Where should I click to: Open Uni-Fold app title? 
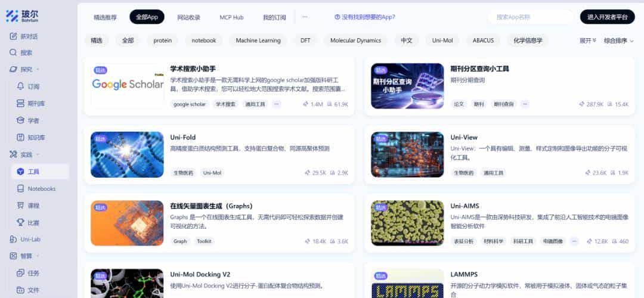point(183,137)
